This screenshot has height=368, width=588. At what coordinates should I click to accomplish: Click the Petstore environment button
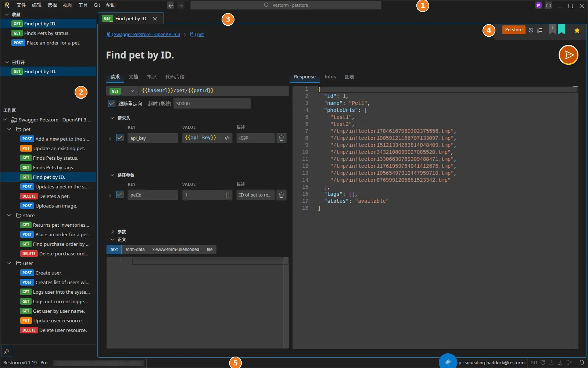pyautogui.click(x=514, y=30)
